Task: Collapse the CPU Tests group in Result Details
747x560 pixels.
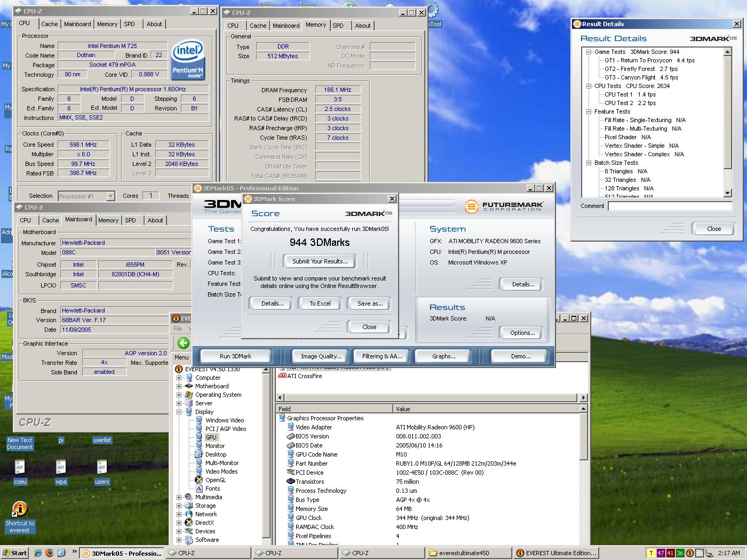Action: (589, 86)
